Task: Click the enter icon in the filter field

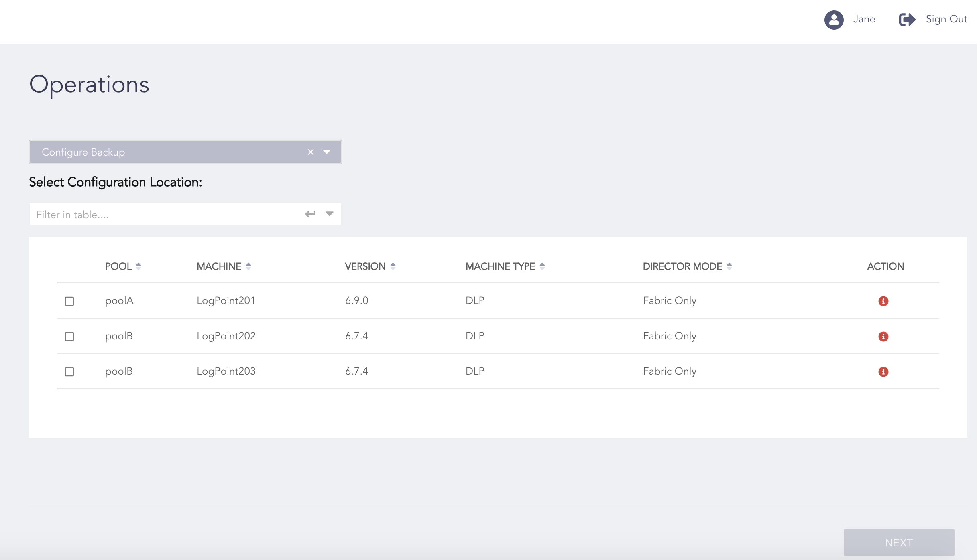Action: click(x=310, y=214)
